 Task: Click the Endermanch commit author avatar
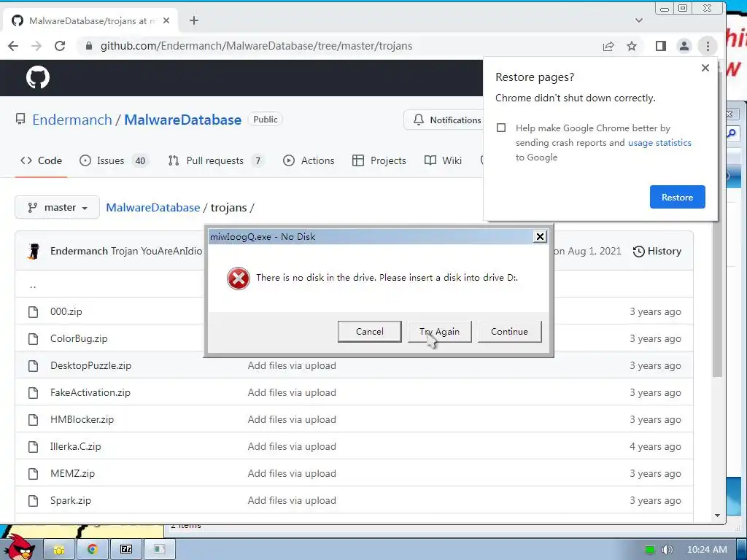[34, 251]
